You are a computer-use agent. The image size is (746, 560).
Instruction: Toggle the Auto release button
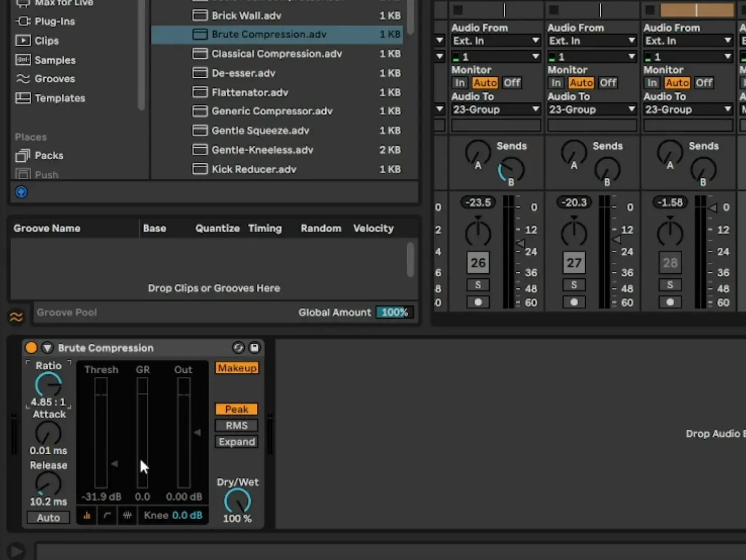point(48,517)
